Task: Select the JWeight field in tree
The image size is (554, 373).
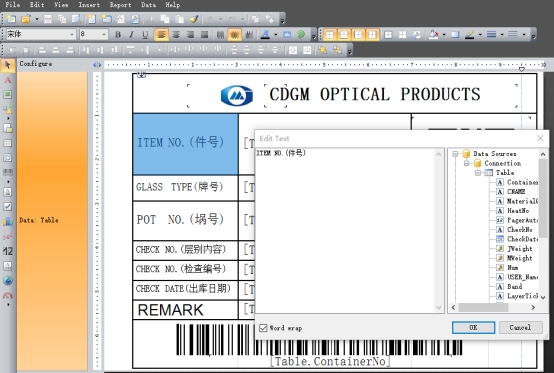Action: tap(520, 249)
